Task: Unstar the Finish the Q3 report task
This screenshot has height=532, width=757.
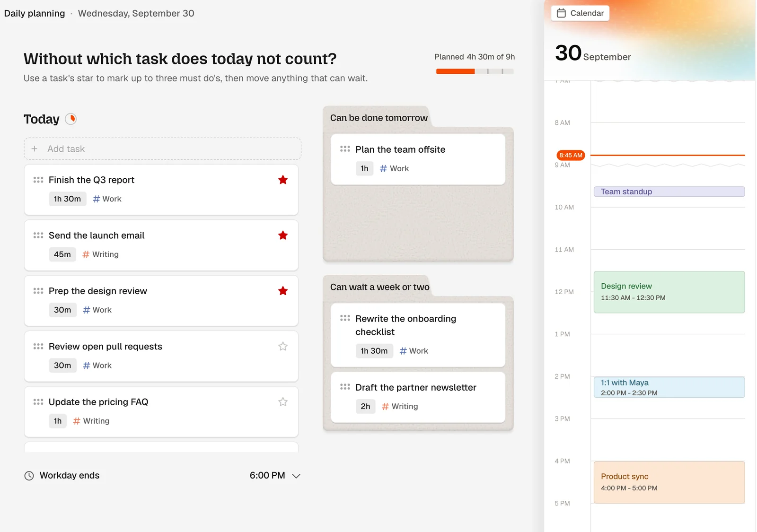Action: point(283,180)
